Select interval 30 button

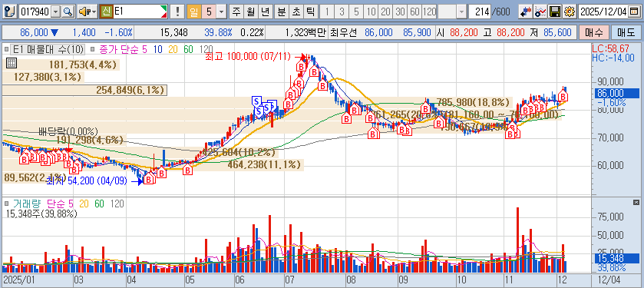click(x=400, y=12)
